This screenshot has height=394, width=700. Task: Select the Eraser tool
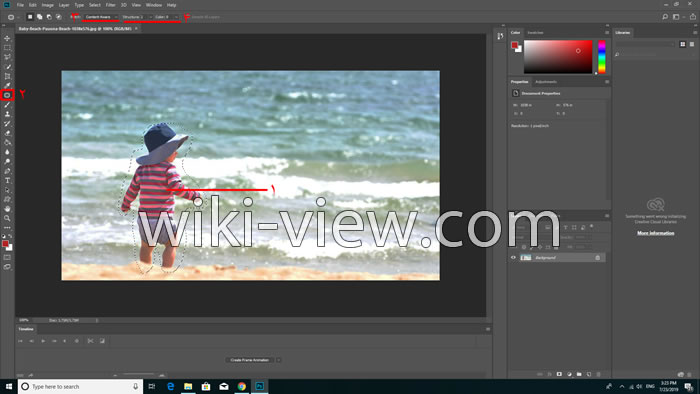(7, 133)
